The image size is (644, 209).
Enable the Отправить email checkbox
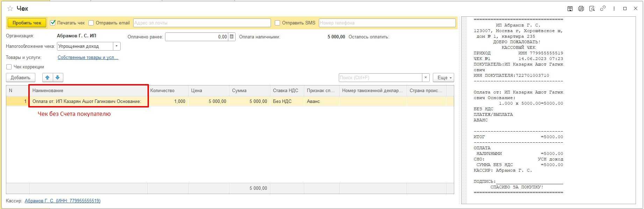click(91, 23)
